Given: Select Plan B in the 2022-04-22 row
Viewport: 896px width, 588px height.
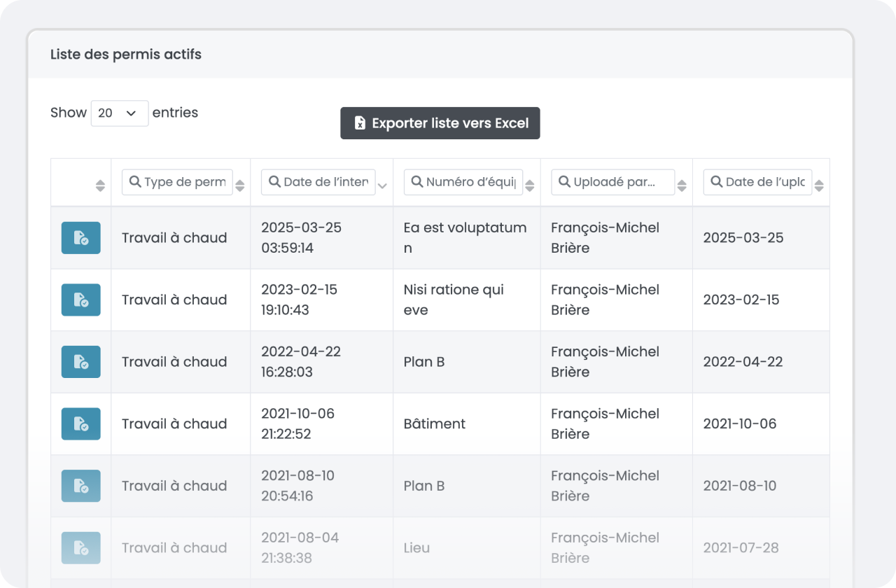Looking at the screenshot, I should click(x=424, y=362).
